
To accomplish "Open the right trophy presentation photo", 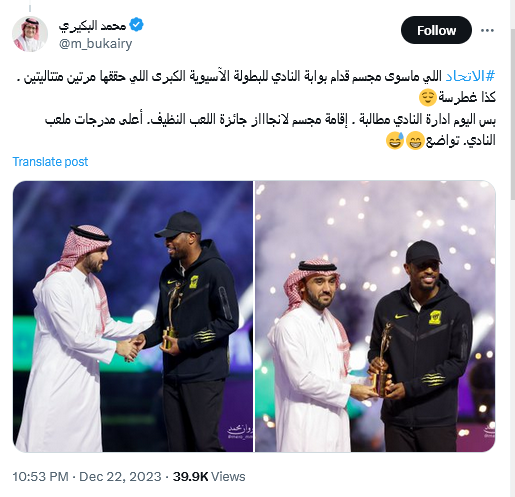I will [375, 316].
